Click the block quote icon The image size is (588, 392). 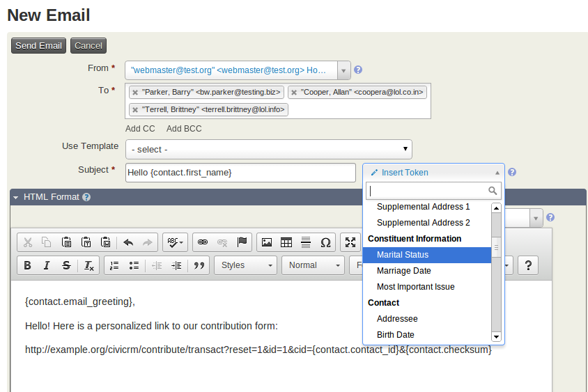click(199, 265)
